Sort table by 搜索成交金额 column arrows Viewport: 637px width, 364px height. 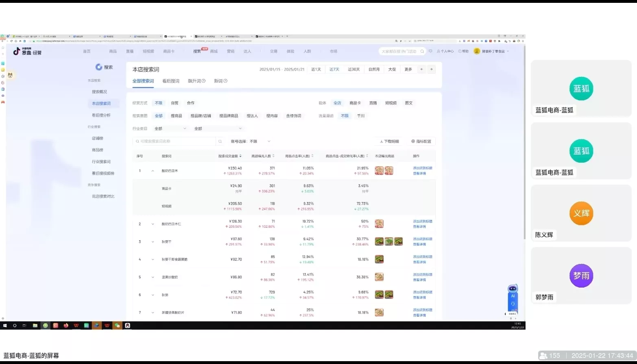[240, 155]
